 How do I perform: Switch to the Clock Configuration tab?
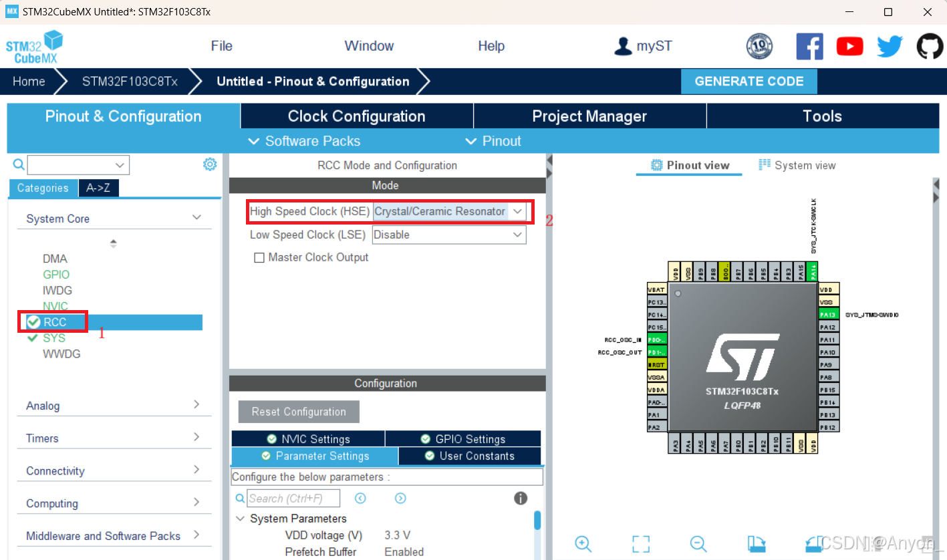point(356,116)
